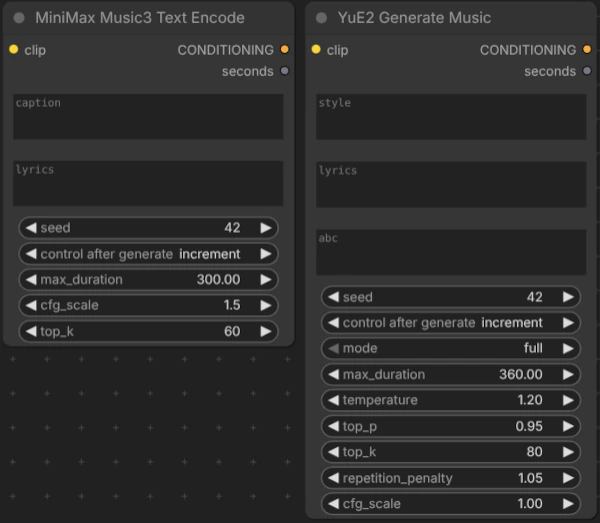Increase seed in YuE2 node
600x523 pixels.
pyautogui.click(x=568, y=297)
